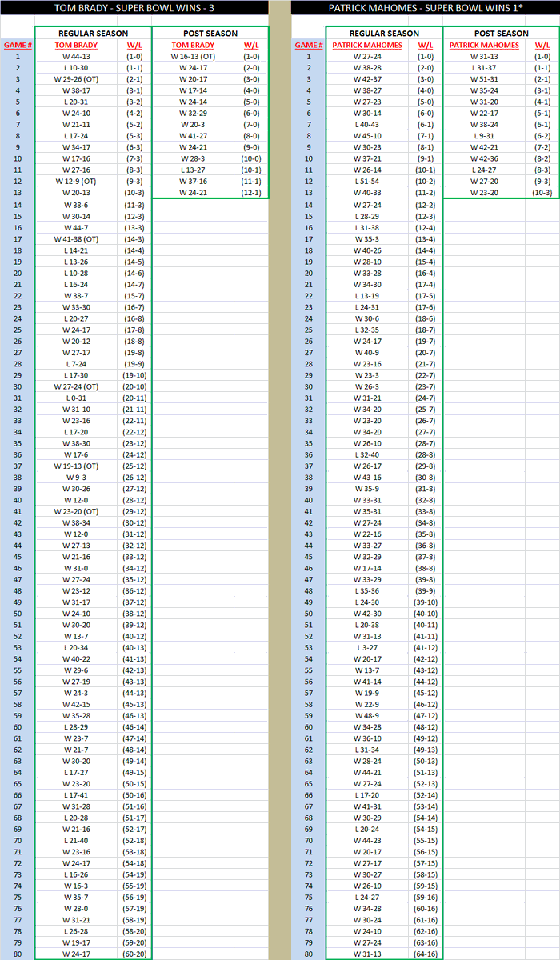
Task: Click the TOM BRADY column header under Post Season
Action: point(192,46)
